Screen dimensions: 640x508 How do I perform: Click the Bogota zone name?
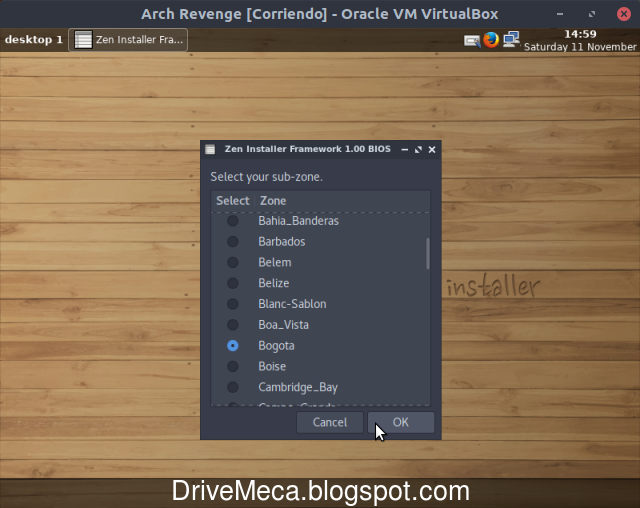(276, 346)
